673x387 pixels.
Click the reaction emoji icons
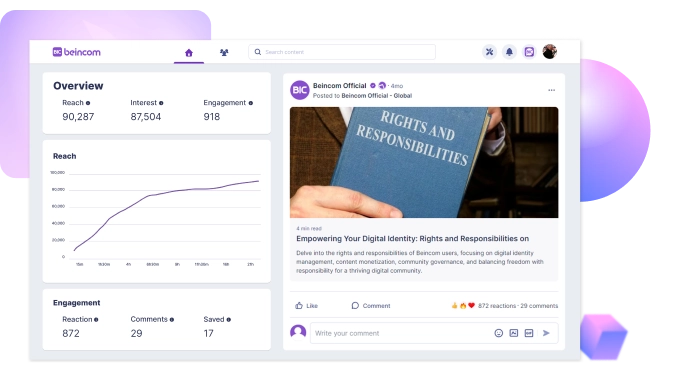(463, 305)
